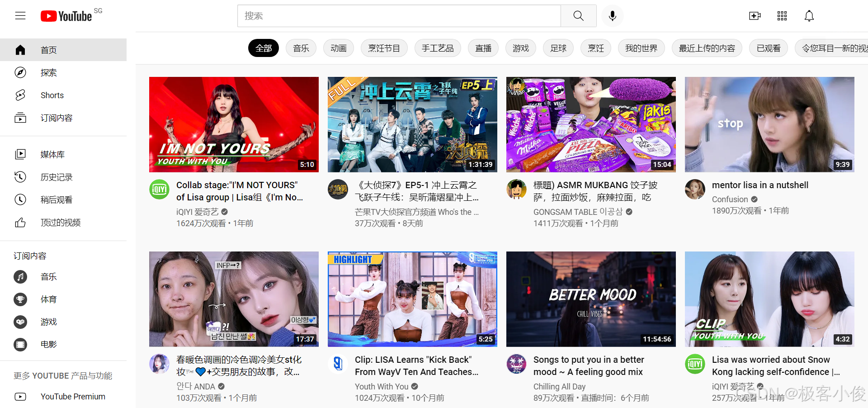The image size is (868, 408).
Task: Select the 动画 filter chip
Action: (339, 48)
